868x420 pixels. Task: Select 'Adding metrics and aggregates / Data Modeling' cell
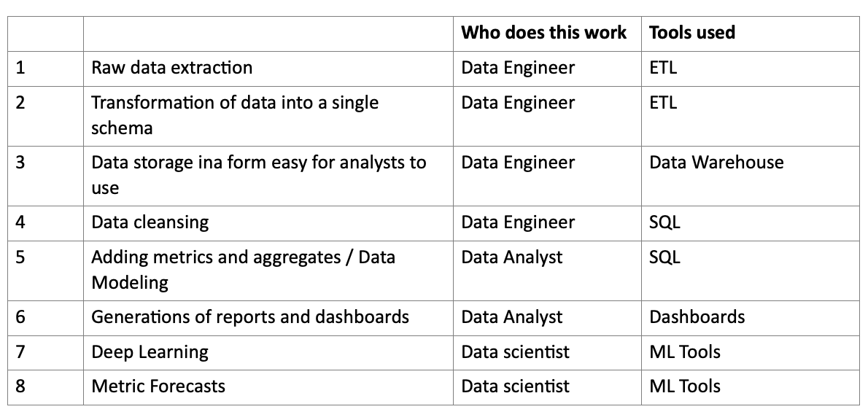(268, 271)
